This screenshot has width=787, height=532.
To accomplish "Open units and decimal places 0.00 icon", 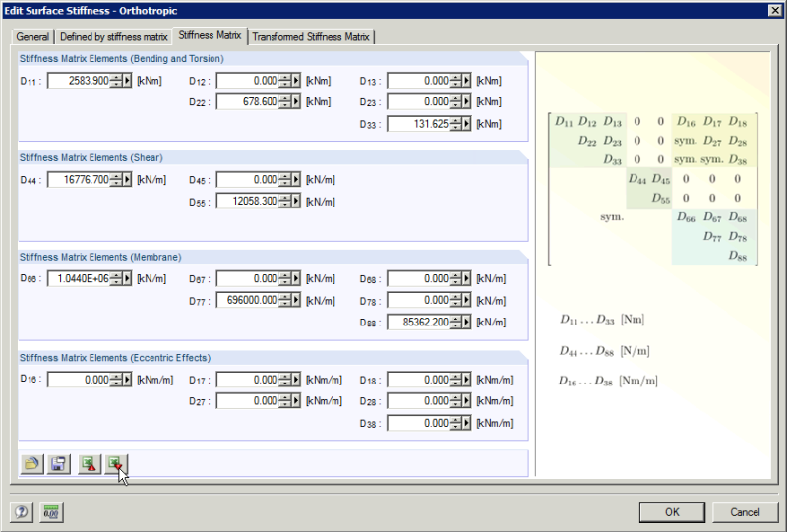I will 51,512.
